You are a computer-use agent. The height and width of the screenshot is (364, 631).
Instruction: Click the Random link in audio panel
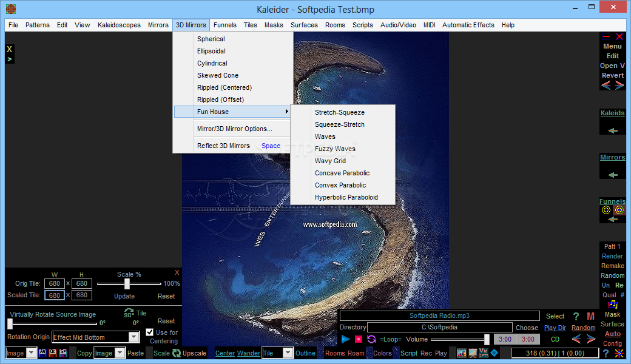point(583,328)
